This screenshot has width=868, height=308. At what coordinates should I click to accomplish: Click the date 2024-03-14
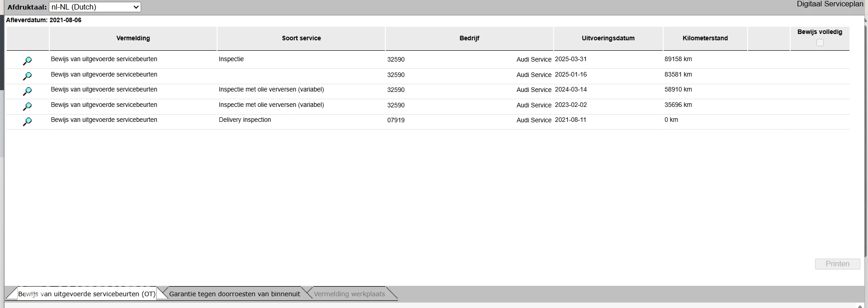point(570,89)
